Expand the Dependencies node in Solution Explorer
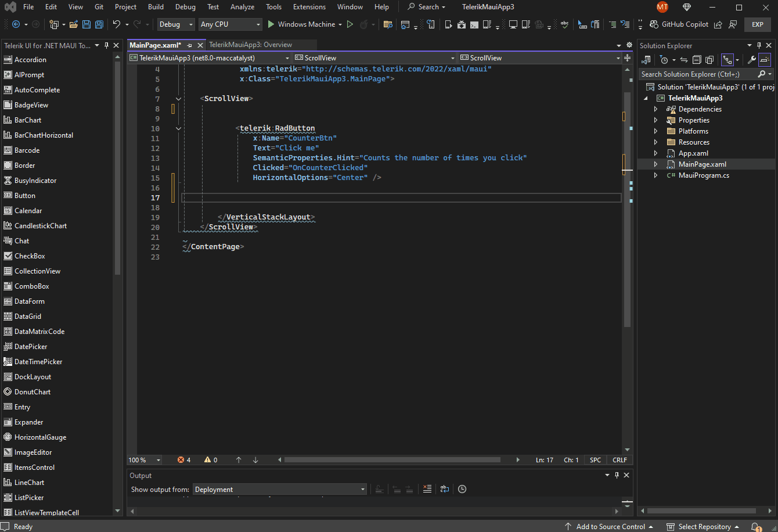778x532 pixels. pos(656,109)
